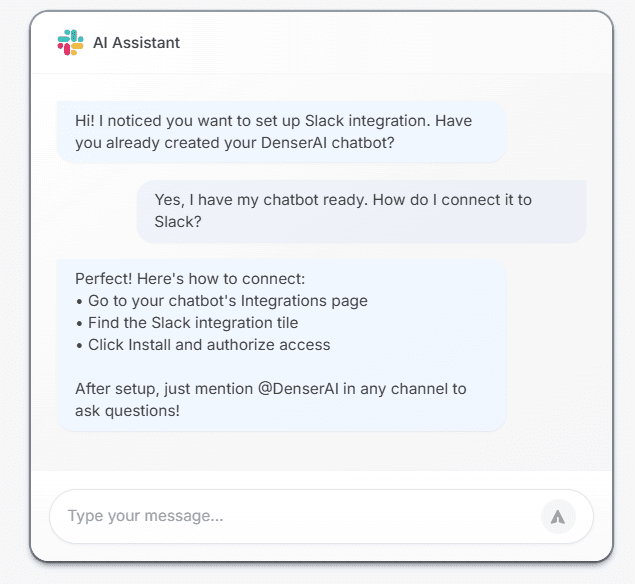Click the 'Perfect! Here's how to connect:' line

click(190, 279)
